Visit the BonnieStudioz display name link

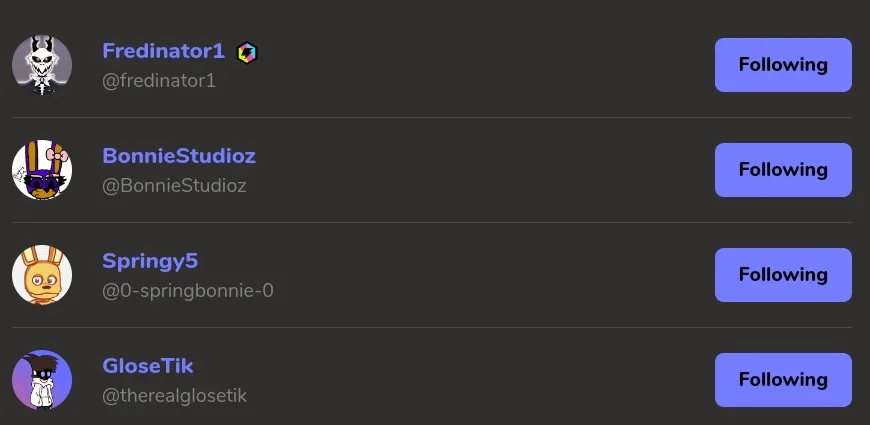pyautogui.click(x=179, y=156)
